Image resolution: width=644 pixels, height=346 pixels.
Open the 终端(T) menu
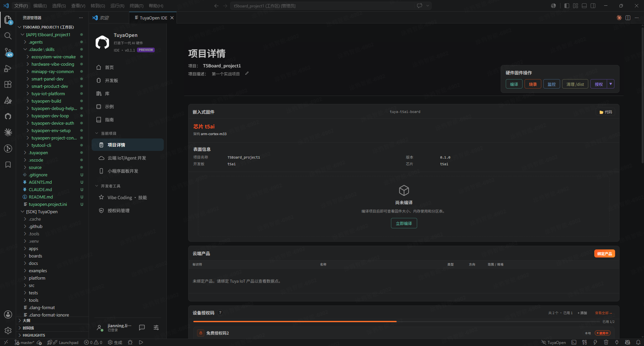136,6
